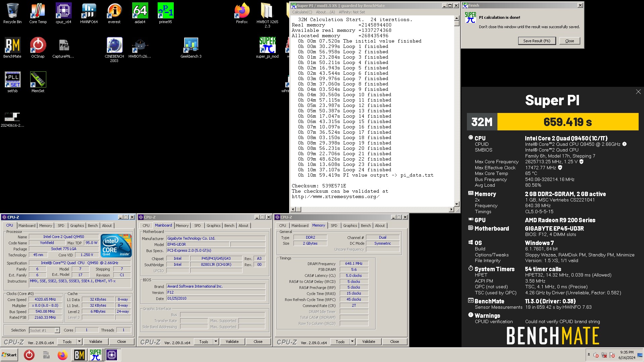Click Validate in the second CPU-Z window
The image size is (644, 362).
tap(232, 342)
